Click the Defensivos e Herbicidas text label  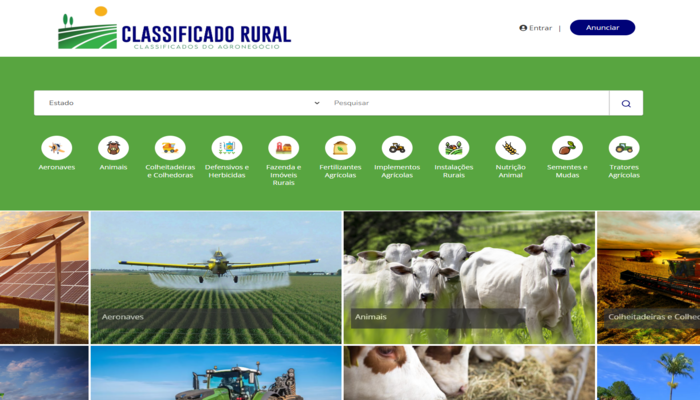pos(227,171)
